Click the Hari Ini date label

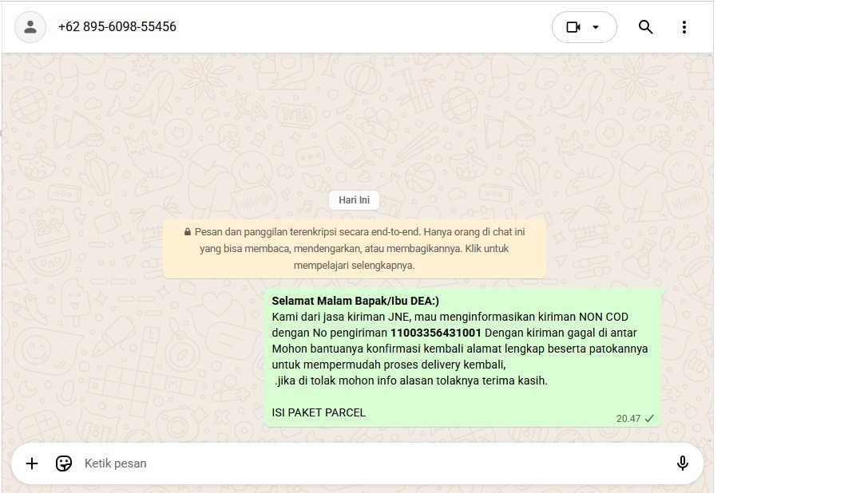[355, 199]
